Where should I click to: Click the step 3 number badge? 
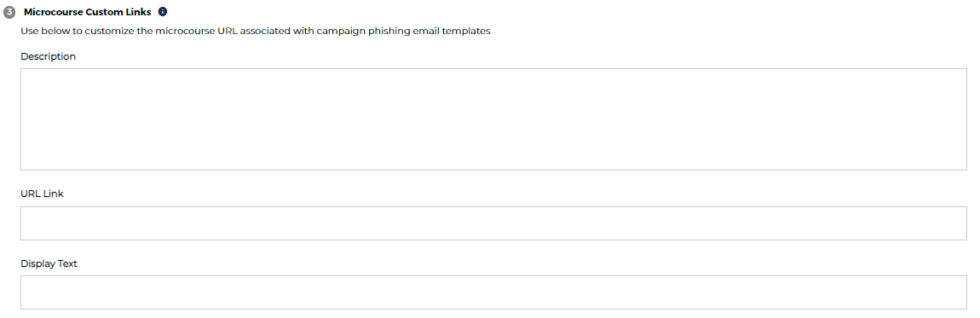pyautogui.click(x=9, y=12)
